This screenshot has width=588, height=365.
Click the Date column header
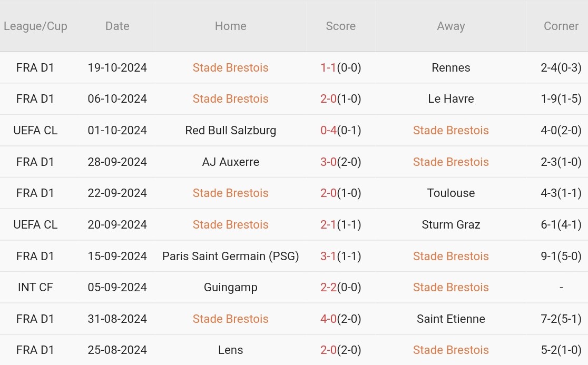tap(117, 26)
